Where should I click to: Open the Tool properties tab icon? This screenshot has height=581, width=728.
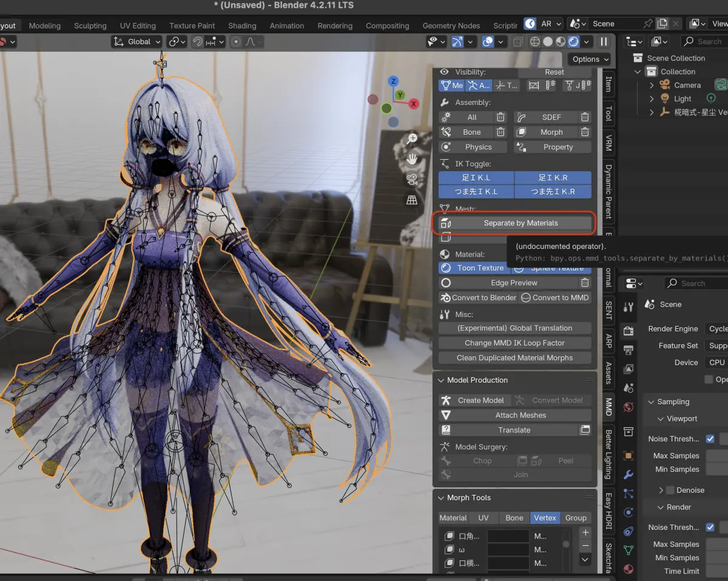point(629,307)
